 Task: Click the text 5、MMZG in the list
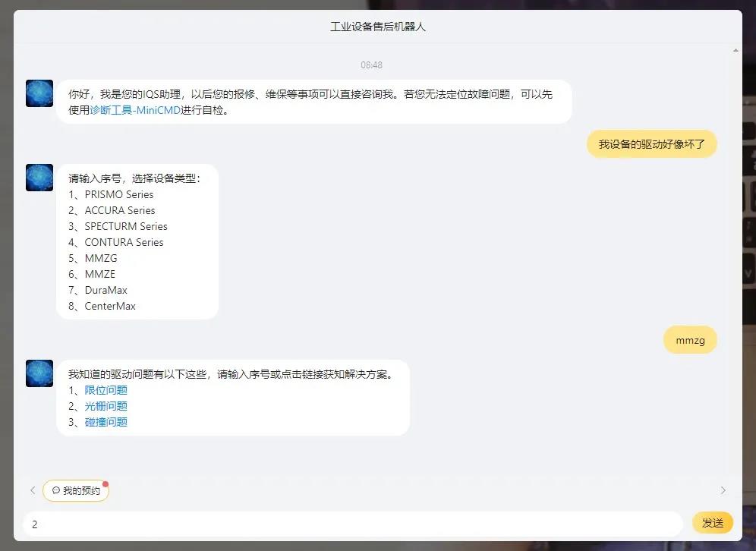[x=93, y=258]
